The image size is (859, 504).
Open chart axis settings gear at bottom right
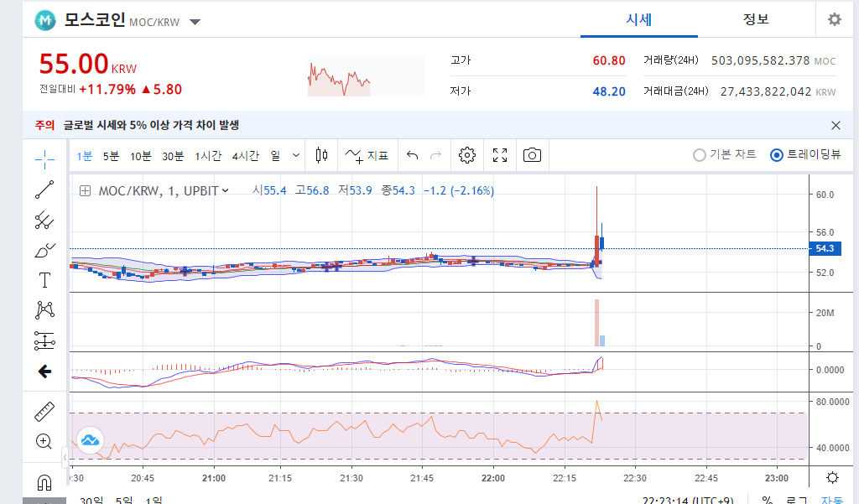tap(833, 478)
